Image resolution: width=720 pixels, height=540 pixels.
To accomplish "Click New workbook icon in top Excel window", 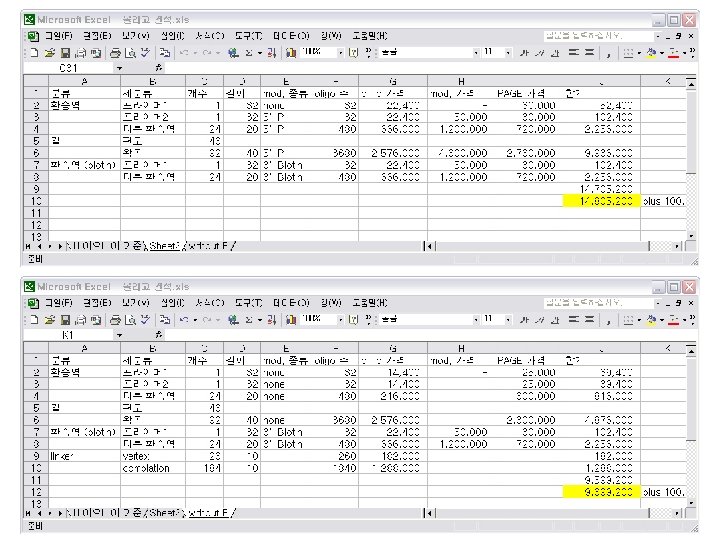I will pyautogui.click(x=34, y=53).
